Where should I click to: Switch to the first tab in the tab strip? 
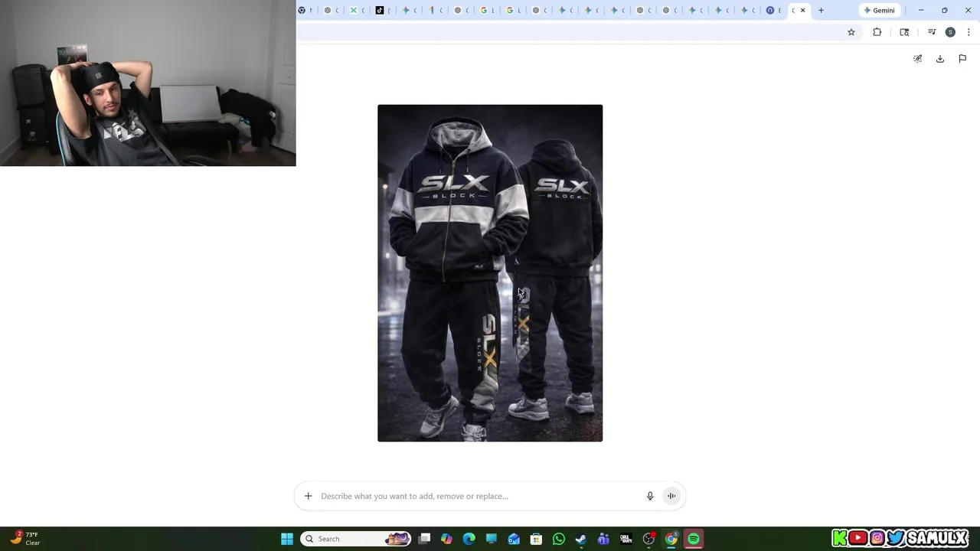click(305, 10)
